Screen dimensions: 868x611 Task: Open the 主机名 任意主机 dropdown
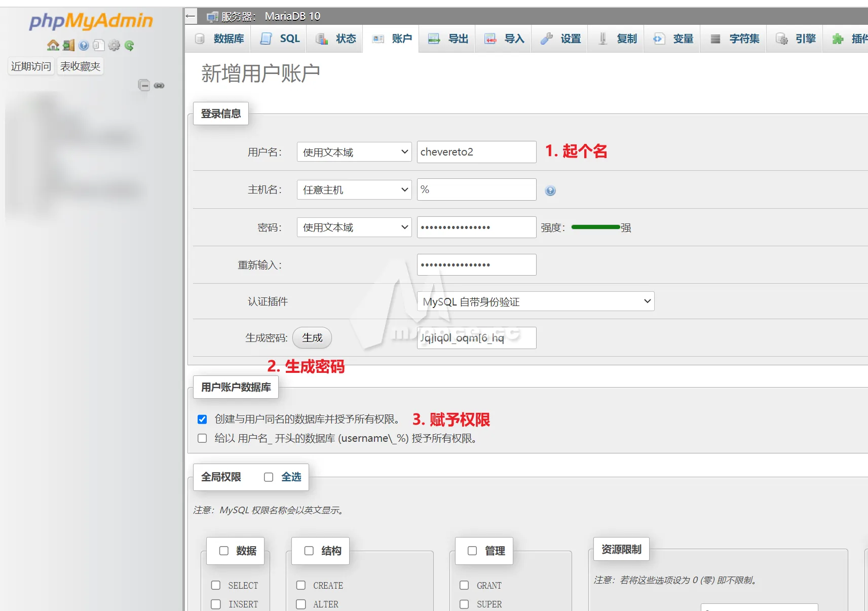point(354,189)
